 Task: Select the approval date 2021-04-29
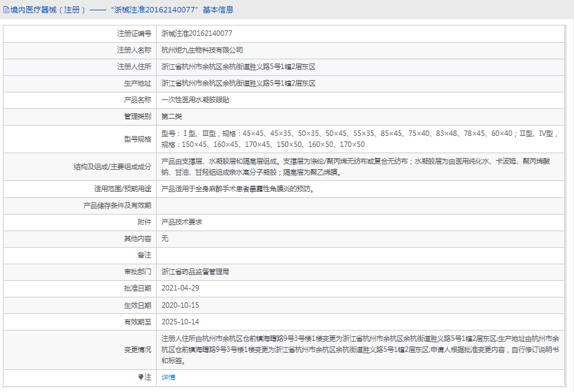point(180,288)
